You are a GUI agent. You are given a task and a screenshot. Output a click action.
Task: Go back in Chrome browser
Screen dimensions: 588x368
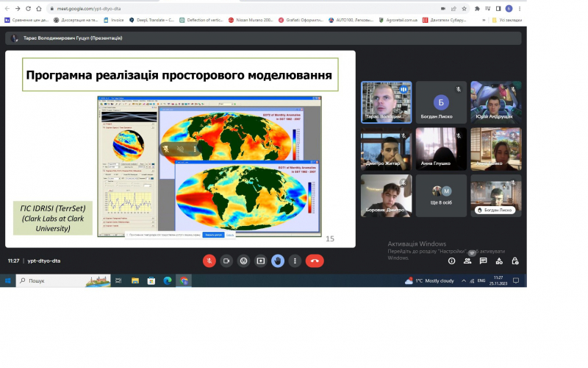coord(7,8)
